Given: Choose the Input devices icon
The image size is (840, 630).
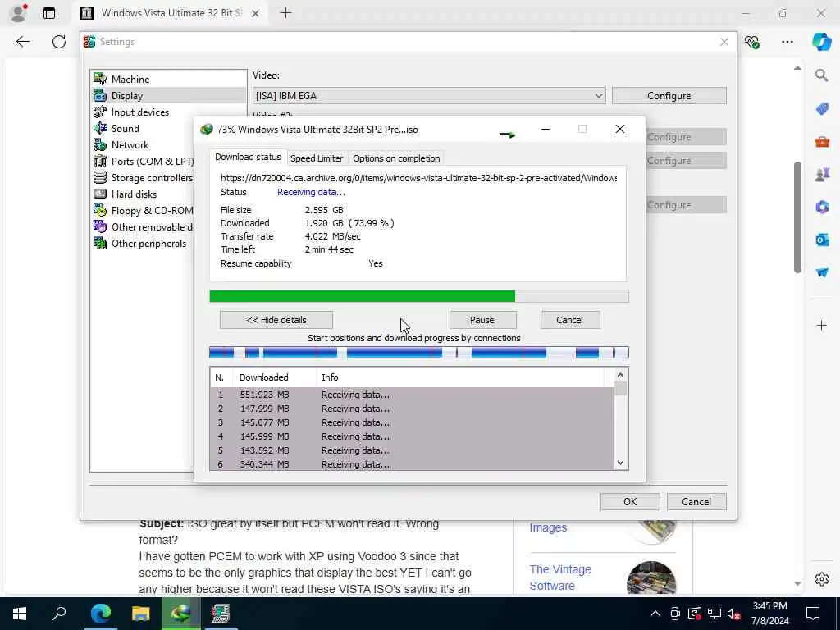Looking at the screenshot, I should 100,112.
